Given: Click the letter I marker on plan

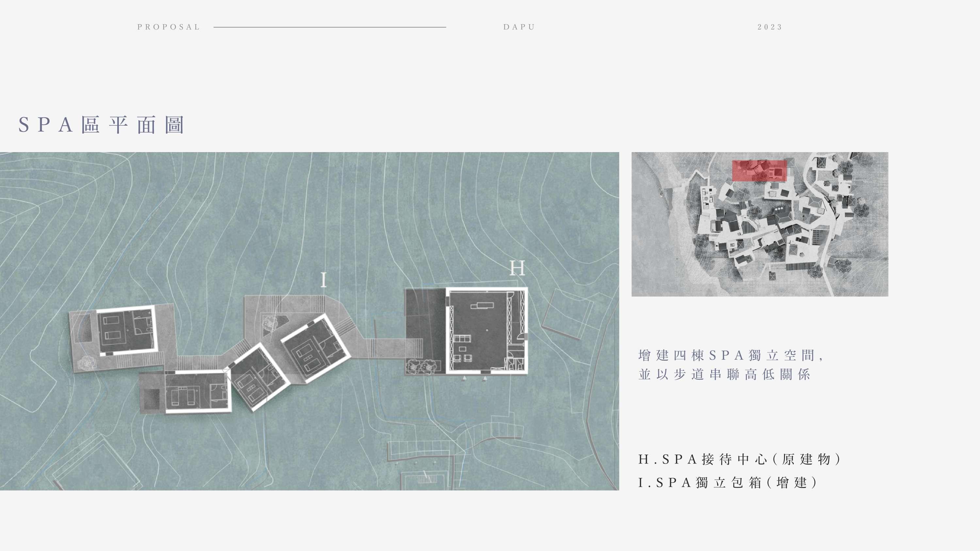Looking at the screenshot, I should pos(323,280).
